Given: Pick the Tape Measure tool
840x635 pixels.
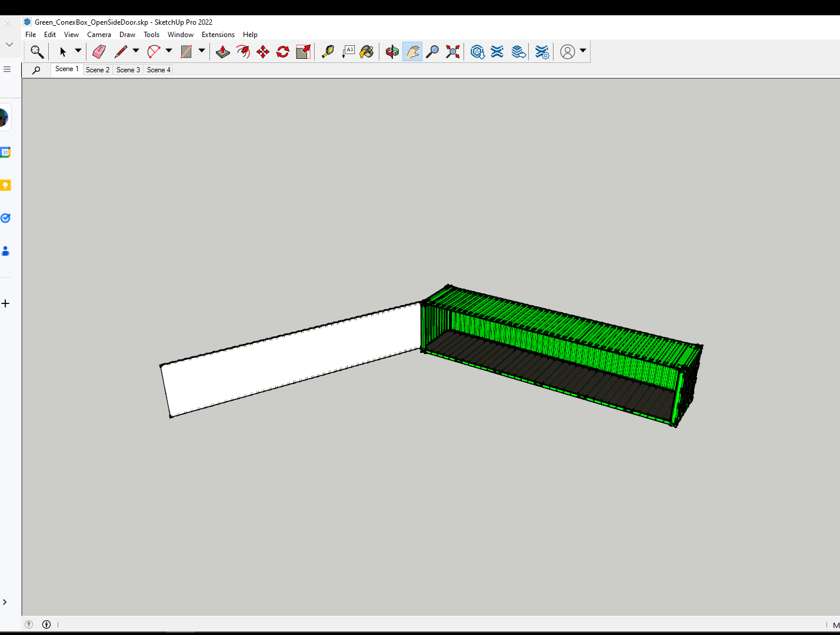Looking at the screenshot, I should click(328, 52).
